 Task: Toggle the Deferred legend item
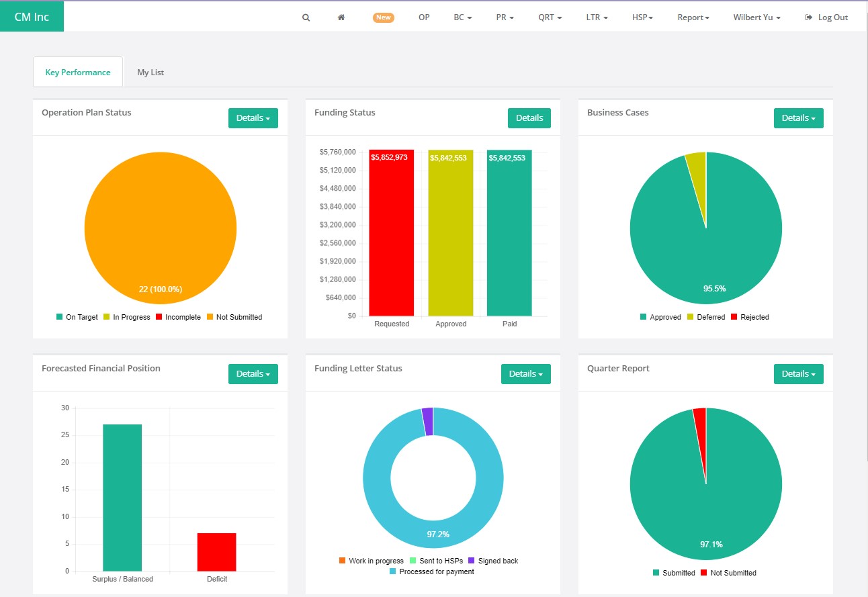point(706,317)
